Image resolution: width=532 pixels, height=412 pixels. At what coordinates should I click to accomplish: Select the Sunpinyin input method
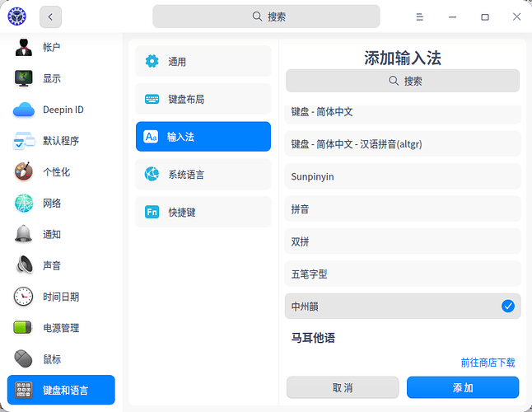pyautogui.click(x=403, y=176)
